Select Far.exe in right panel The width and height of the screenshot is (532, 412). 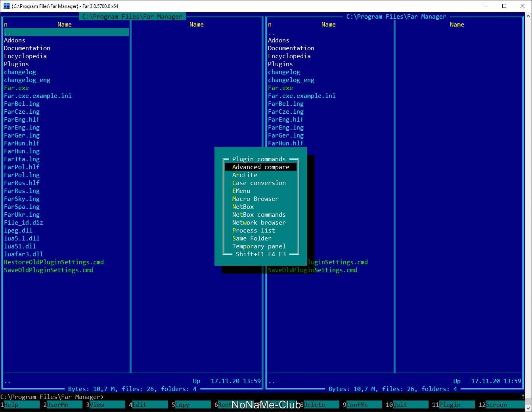tap(280, 88)
